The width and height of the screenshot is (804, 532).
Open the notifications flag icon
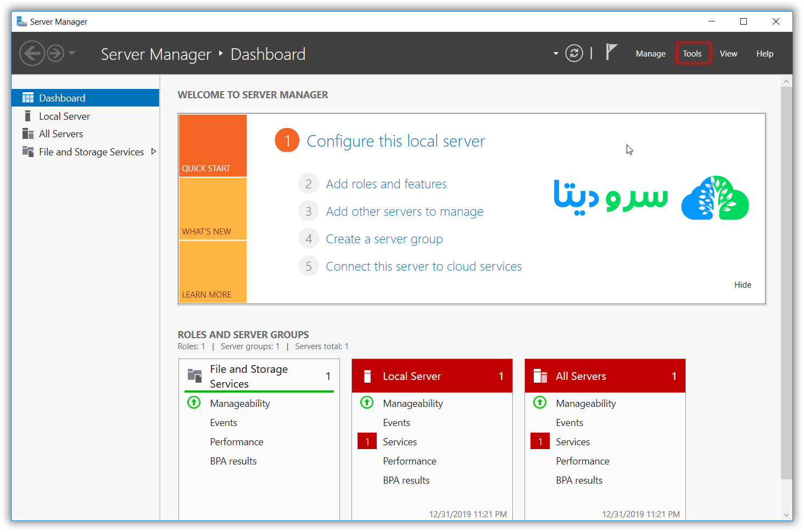coord(611,53)
